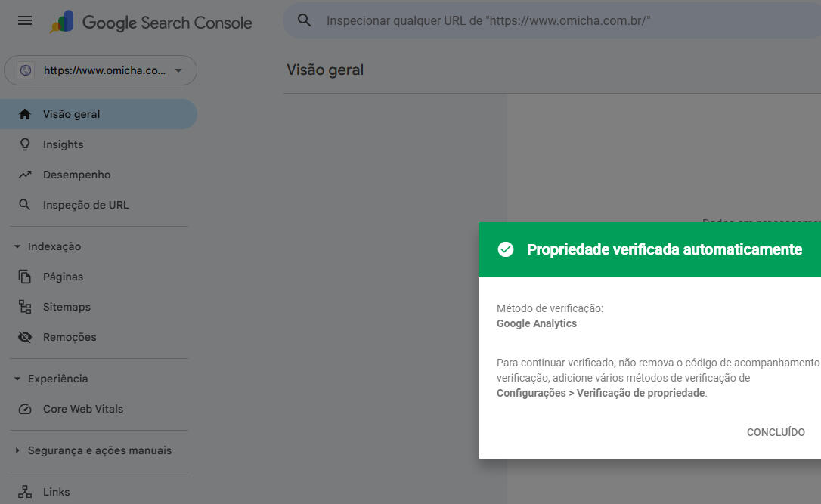
Task: Click the CONCLUÍDO button
Action: click(776, 432)
